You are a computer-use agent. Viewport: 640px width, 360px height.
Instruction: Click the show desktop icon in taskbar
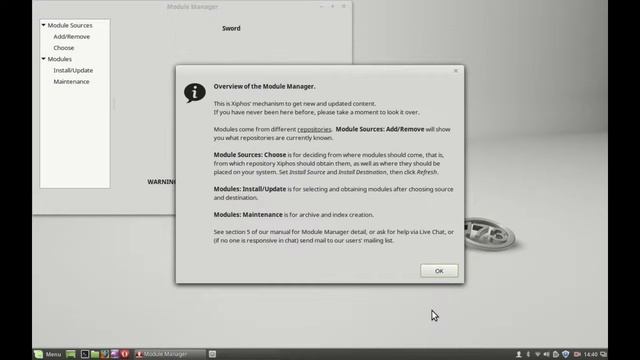[x=71, y=354]
